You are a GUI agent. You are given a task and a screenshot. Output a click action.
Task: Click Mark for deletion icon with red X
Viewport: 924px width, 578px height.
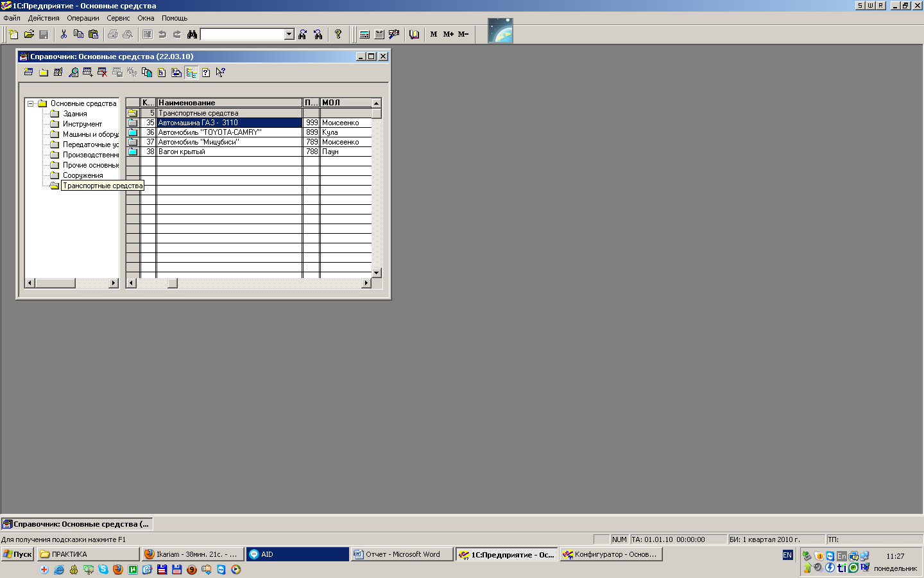pos(103,73)
